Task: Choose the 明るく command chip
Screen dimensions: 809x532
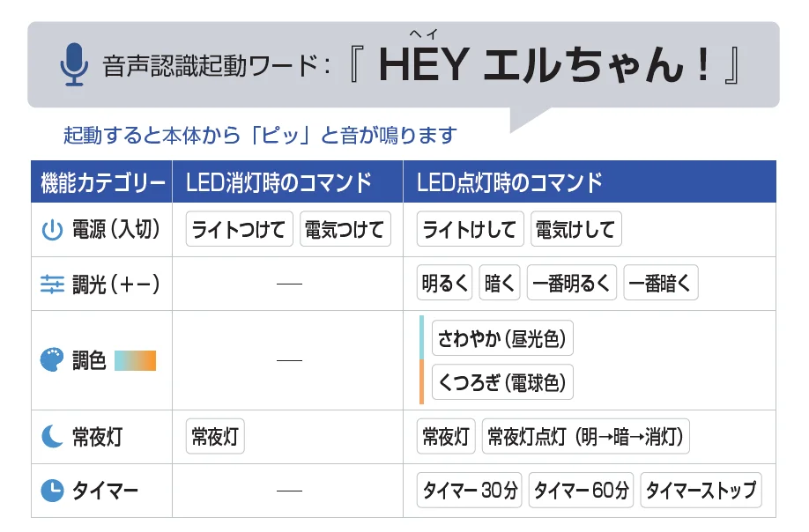Action: point(445,283)
